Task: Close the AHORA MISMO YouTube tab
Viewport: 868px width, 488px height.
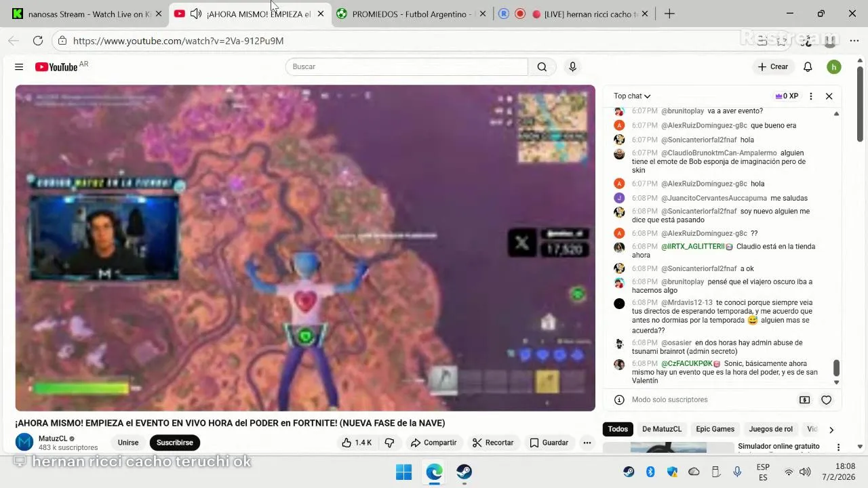Action: point(321,14)
